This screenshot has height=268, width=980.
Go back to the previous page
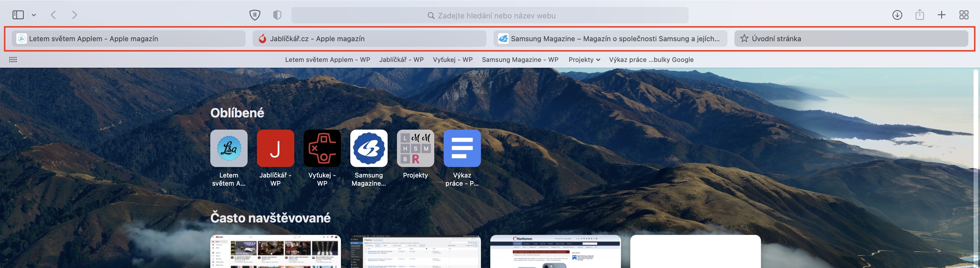(53, 15)
